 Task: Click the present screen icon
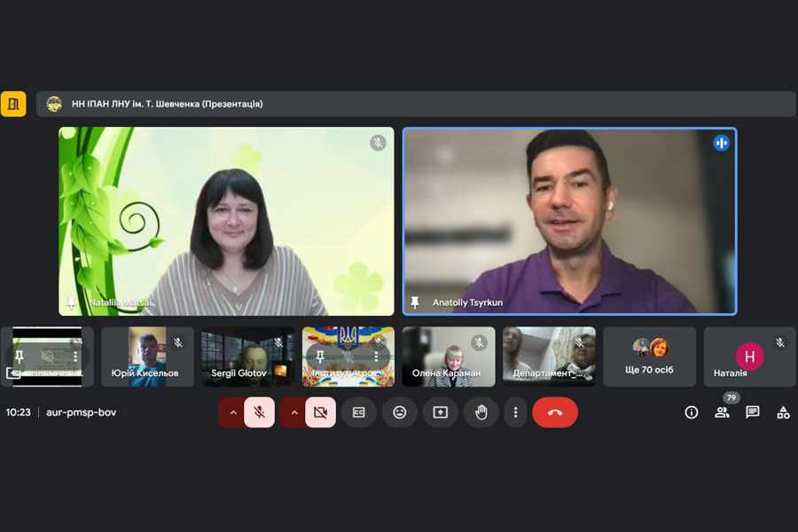point(440,412)
